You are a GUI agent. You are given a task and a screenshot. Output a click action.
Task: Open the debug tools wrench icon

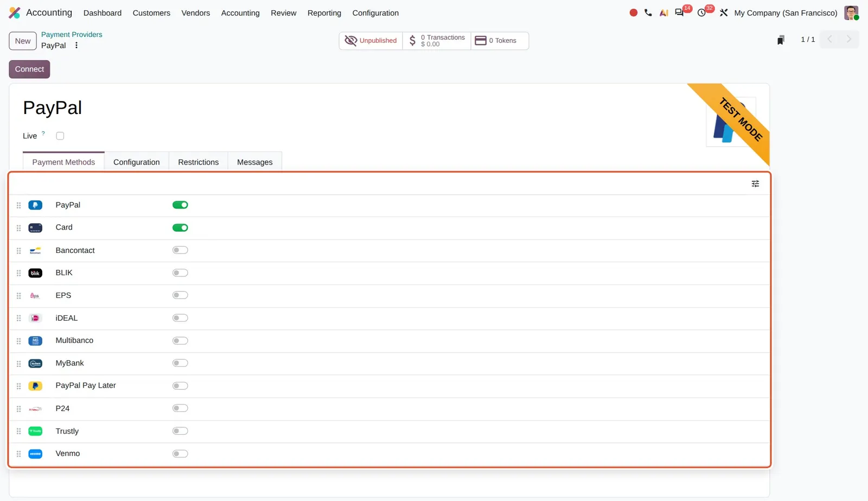tap(724, 12)
